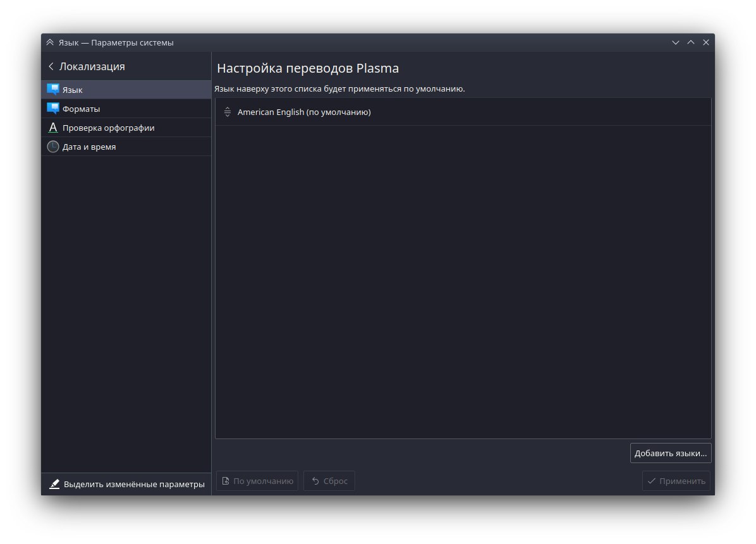Click the window keep-above icon in title bar
This screenshot has height=544, width=756.
coord(50,42)
